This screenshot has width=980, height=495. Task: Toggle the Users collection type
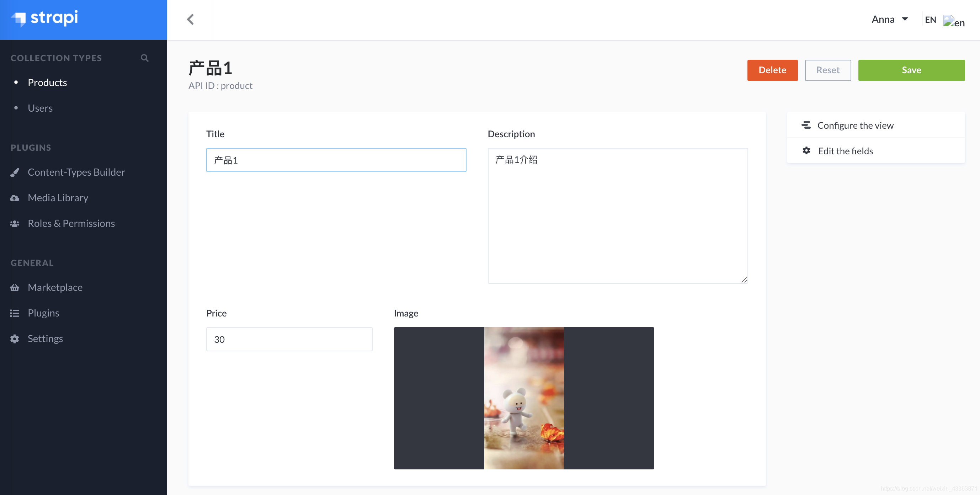pos(40,107)
